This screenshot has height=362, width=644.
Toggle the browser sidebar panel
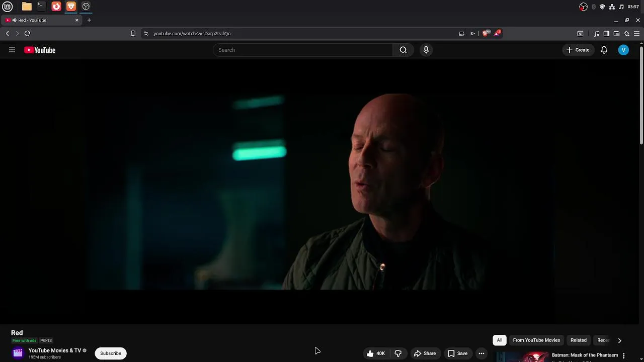[x=606, y=34]
